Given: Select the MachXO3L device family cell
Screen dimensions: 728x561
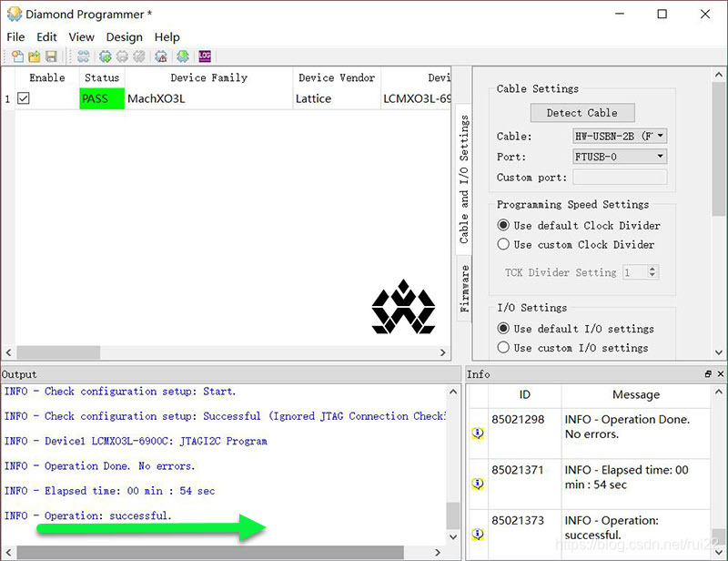Looking at the screenshot, I should point(208,98).
